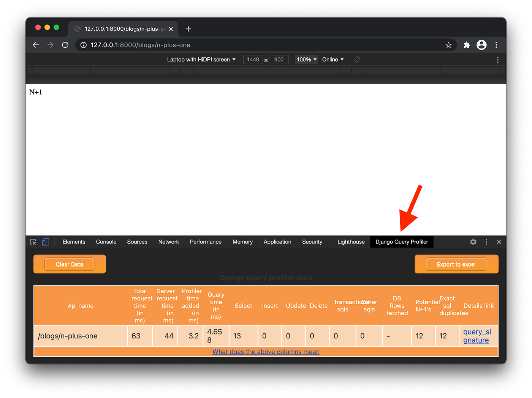Reload the current page
The width and height of the screenshot is (532, 398).
(65, 45)
